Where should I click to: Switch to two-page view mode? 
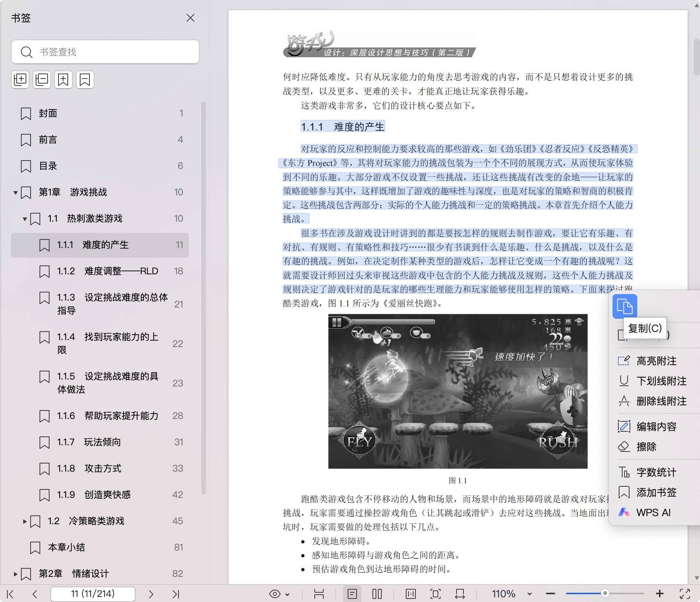point(377,594)
